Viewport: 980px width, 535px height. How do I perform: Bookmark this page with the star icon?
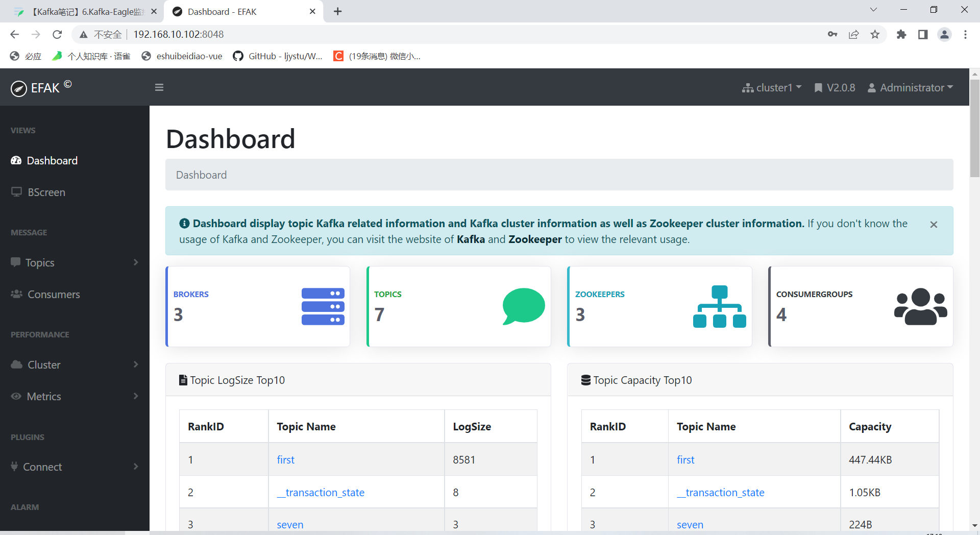pyautogui.click(x=875, y=35)
